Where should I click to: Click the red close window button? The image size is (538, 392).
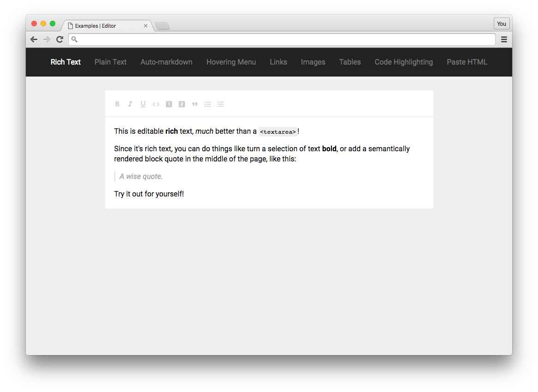tap(34, 24)
